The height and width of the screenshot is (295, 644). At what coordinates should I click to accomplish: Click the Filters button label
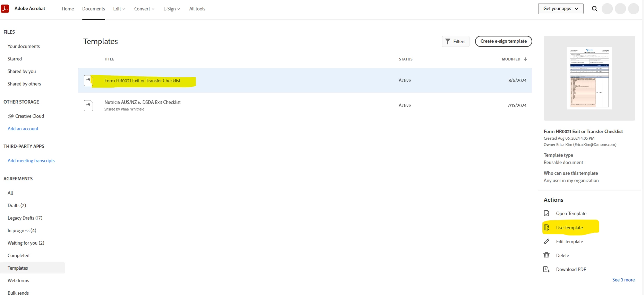tap(459, 41)
